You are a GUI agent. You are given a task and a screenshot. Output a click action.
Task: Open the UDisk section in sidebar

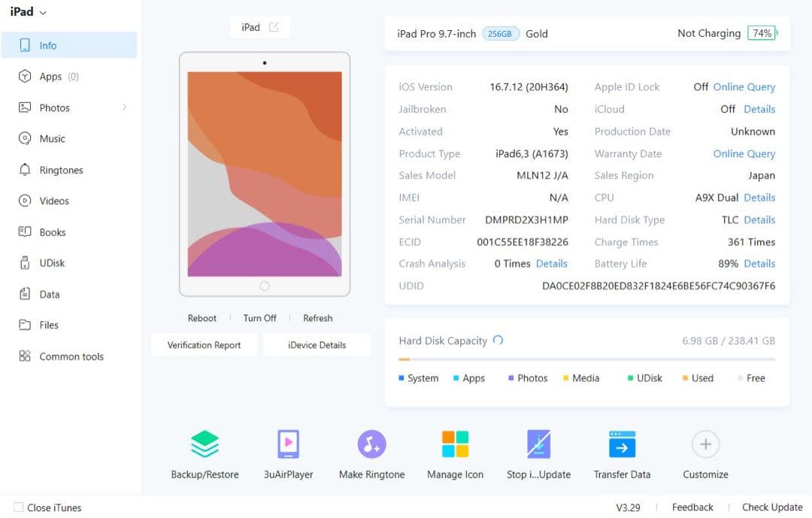50,263
